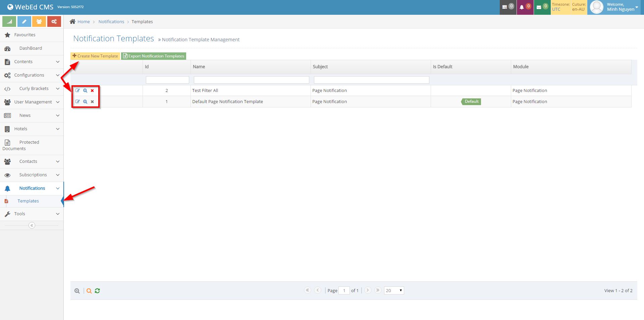Click Create New Template button
The width and height of the screenshot is (644, 320).
(x=95, y=56)
